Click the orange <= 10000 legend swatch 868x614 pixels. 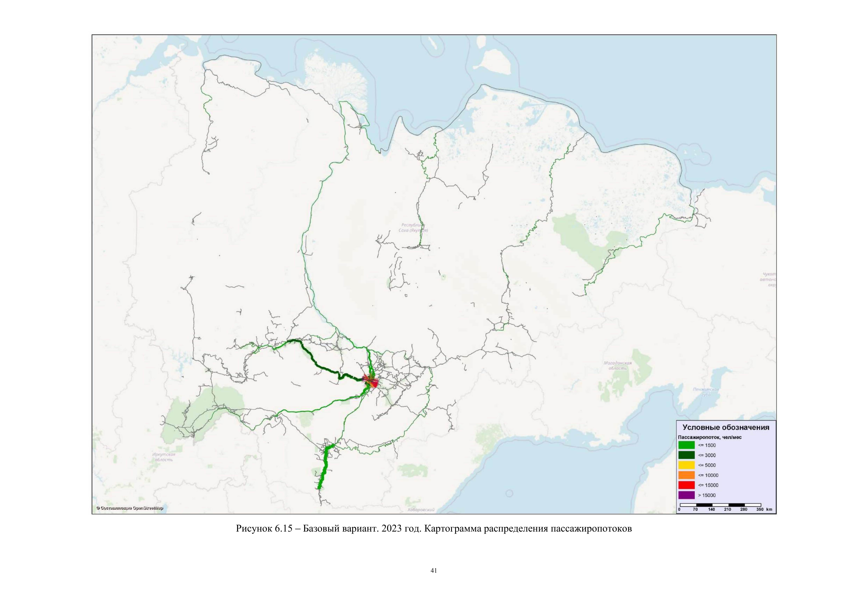pos(686,475)
